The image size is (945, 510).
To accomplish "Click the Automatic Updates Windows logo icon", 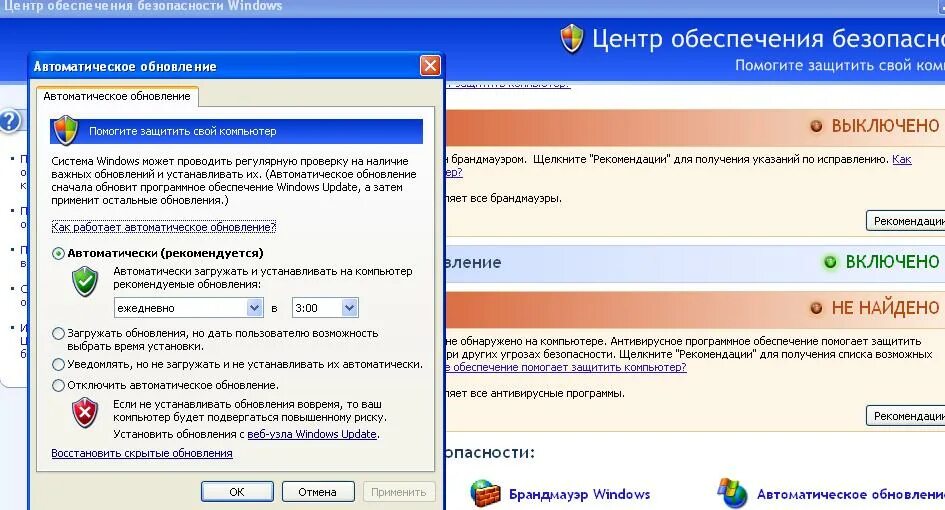I will tap(733, 493).
